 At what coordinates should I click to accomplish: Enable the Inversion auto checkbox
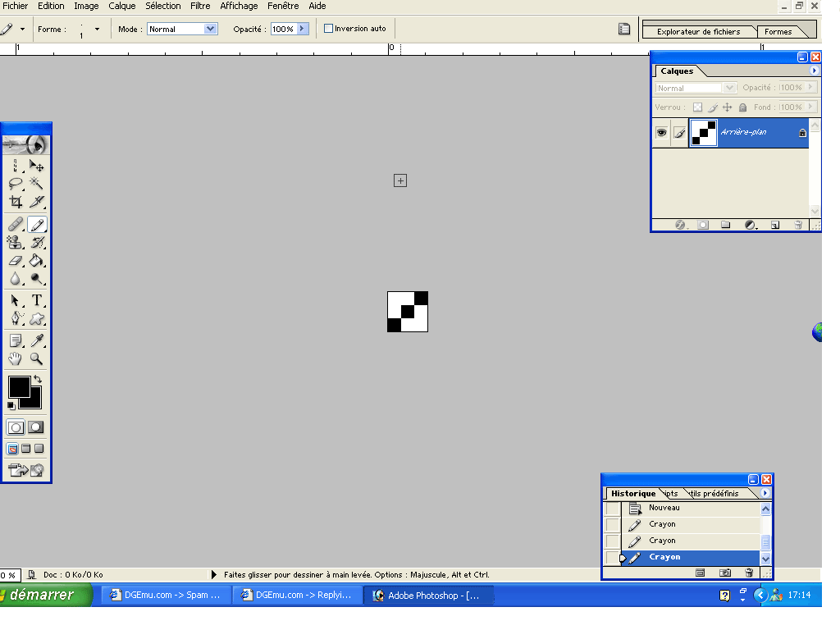(329, 29)
